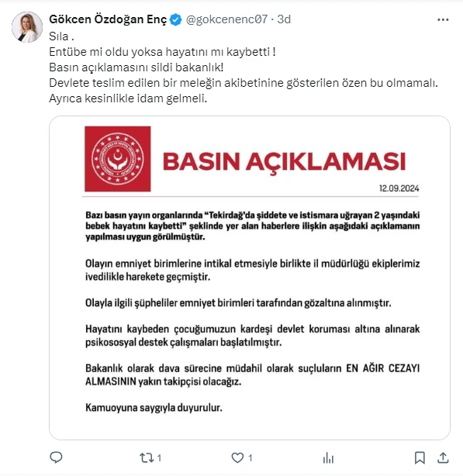
Task: Bookmark this tweet
Action: (420, 458)
